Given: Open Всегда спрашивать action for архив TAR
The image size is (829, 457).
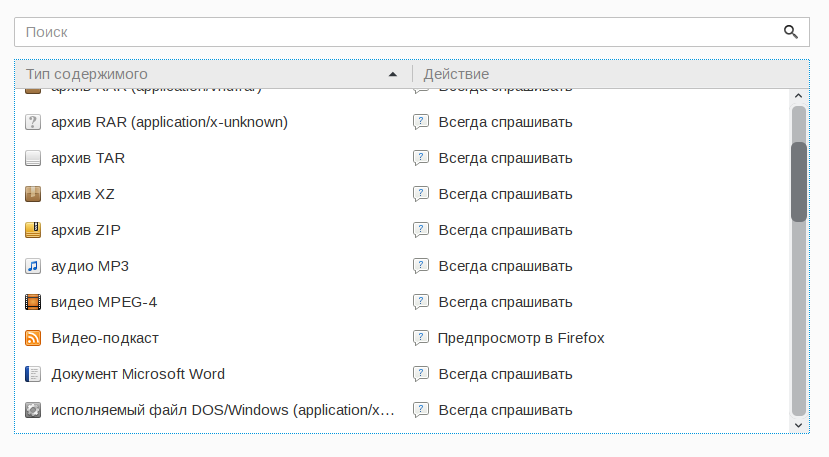Looking at the screenshot, I should coord(505,158).
